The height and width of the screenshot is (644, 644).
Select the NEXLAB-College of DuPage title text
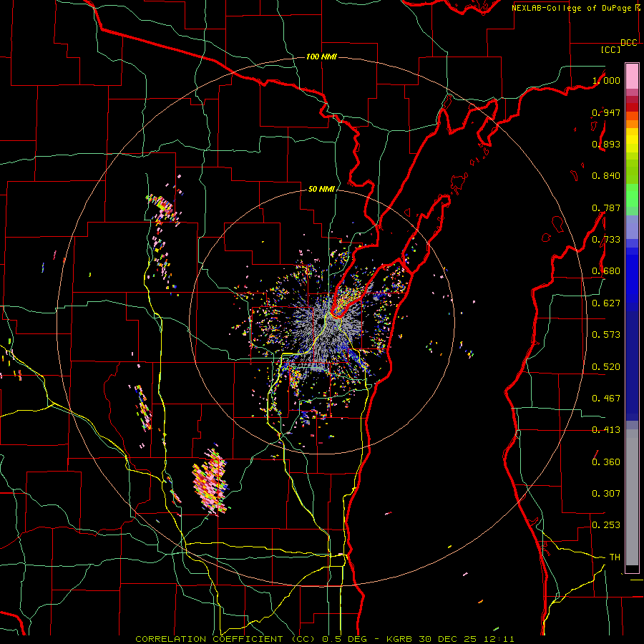(x=571, y=8)
